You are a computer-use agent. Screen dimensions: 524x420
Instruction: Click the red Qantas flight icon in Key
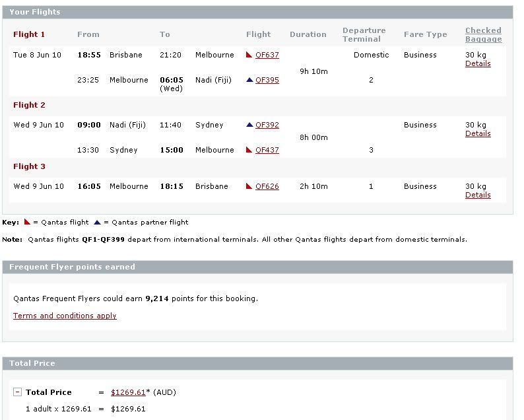tap(28, 222)
